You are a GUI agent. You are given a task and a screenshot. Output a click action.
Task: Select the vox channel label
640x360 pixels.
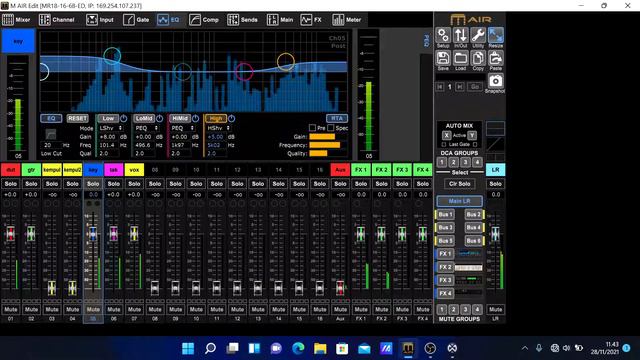coord(134,170)
